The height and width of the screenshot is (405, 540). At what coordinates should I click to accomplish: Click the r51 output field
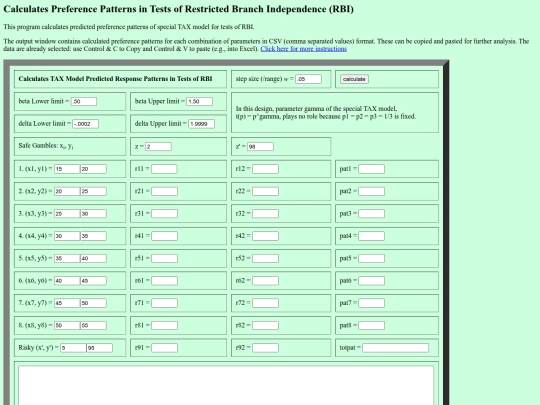(x=164, y=259)
